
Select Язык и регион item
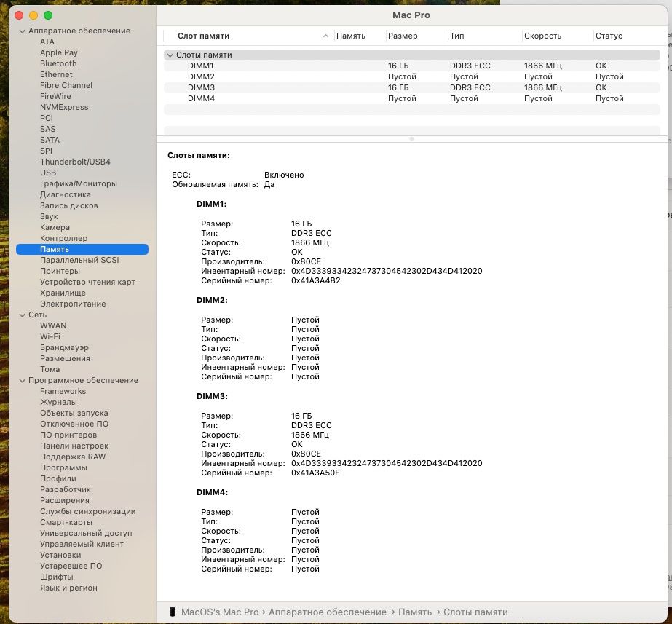(68, 588)
